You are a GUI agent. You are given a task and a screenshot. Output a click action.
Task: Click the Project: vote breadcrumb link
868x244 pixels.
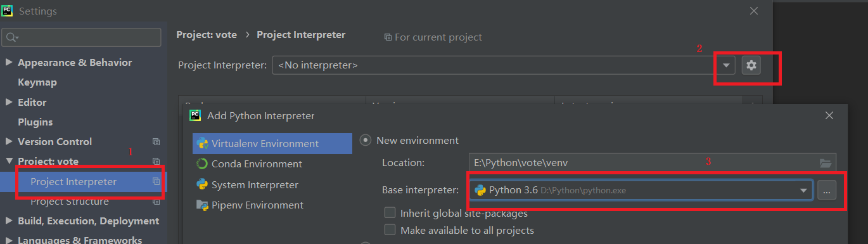(207, 35)
